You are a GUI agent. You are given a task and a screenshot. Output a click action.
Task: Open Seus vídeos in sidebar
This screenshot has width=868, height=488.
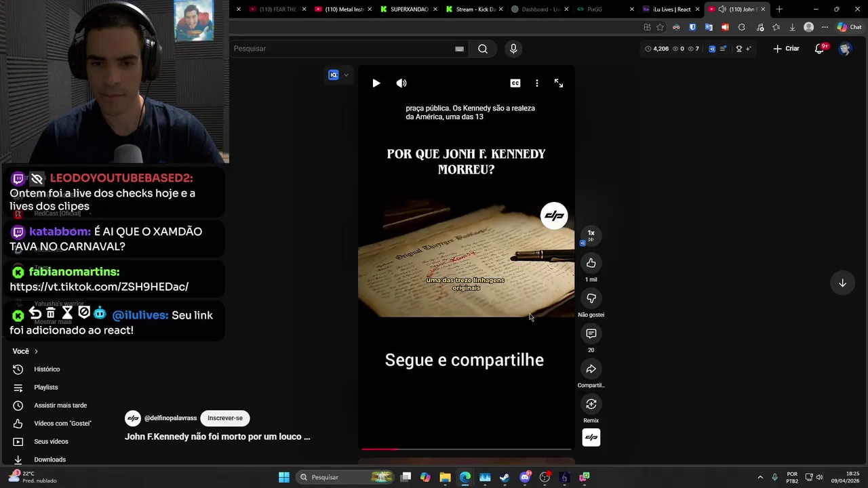[x=51, y=441]
